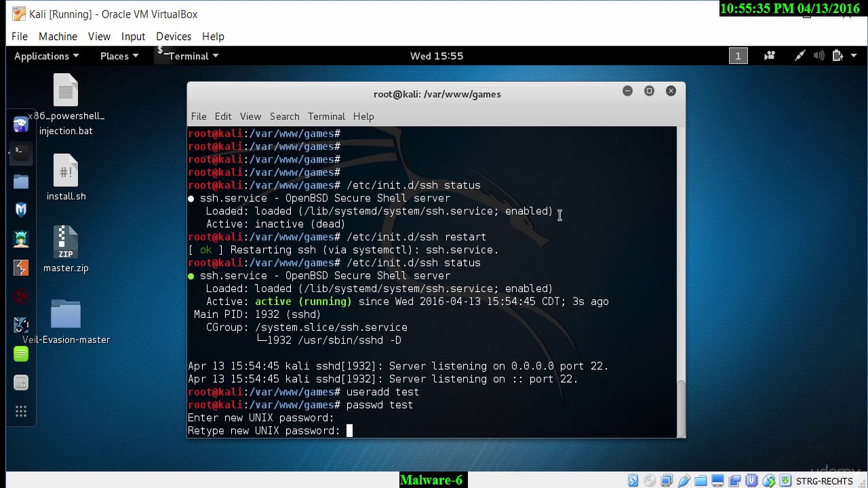This screenshot has width=868, height=488.
Task: Expand the Applications menu
Action: 46,56
